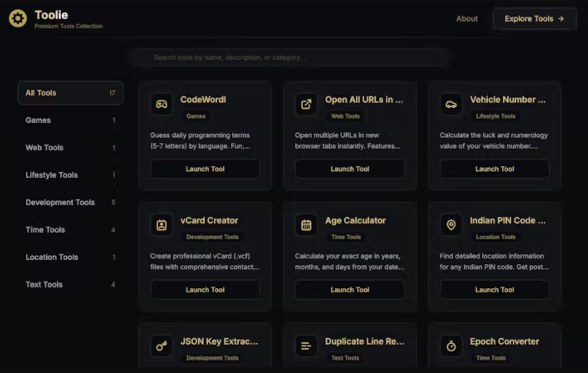Click the Open All URLs external-link icon
The width and height of the screenshot is (588, 373).
[306, 104]
